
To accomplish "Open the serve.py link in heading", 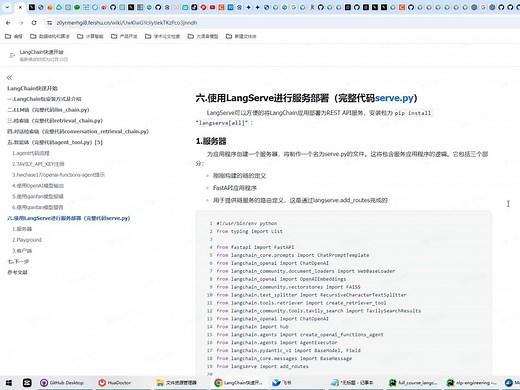I will click(394, 98).
